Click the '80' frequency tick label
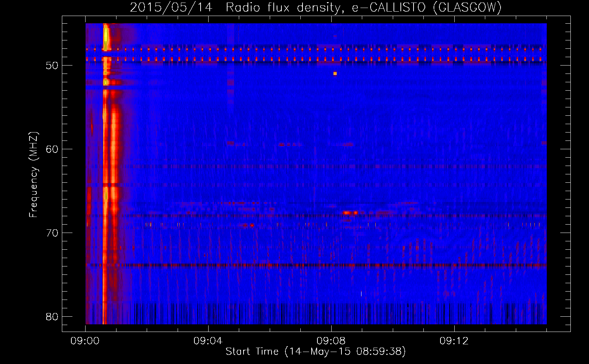The image size is (589, 364). pos(52,317)
